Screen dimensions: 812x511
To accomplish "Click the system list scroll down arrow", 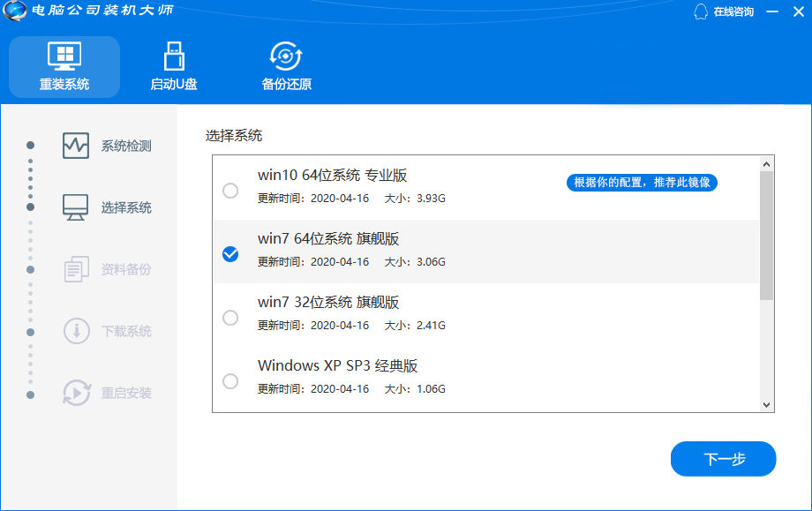I will click(x=766, y=405).
